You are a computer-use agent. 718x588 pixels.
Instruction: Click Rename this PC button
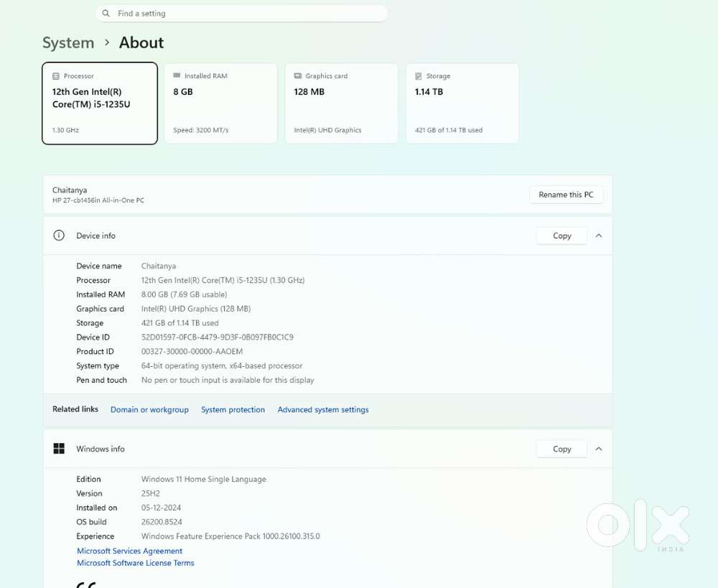[x=566, y=195]
